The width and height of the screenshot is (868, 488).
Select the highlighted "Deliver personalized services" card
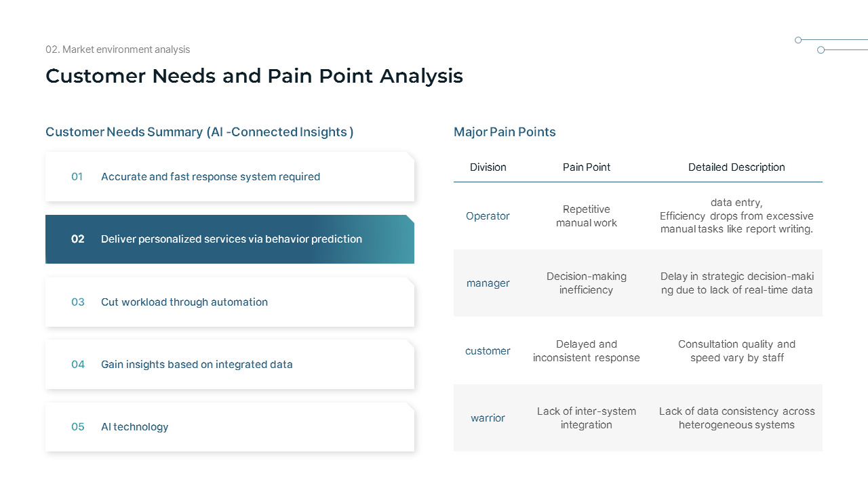coord(231,239)
